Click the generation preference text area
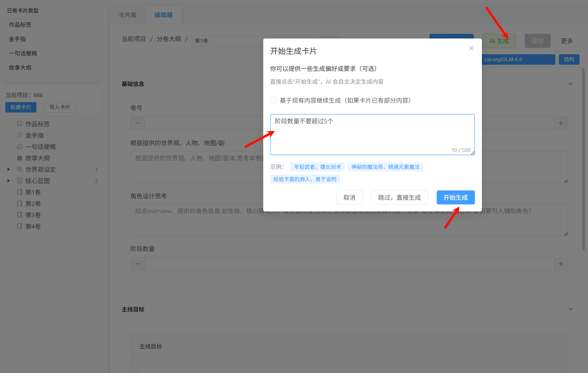 click(x=372, y=134)
